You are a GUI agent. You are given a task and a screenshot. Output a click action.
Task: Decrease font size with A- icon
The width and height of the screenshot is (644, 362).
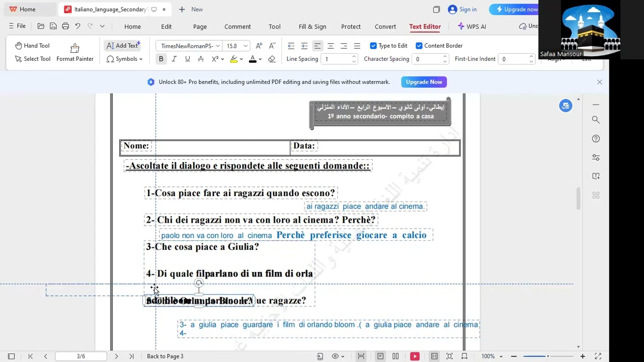click(272, 46)
